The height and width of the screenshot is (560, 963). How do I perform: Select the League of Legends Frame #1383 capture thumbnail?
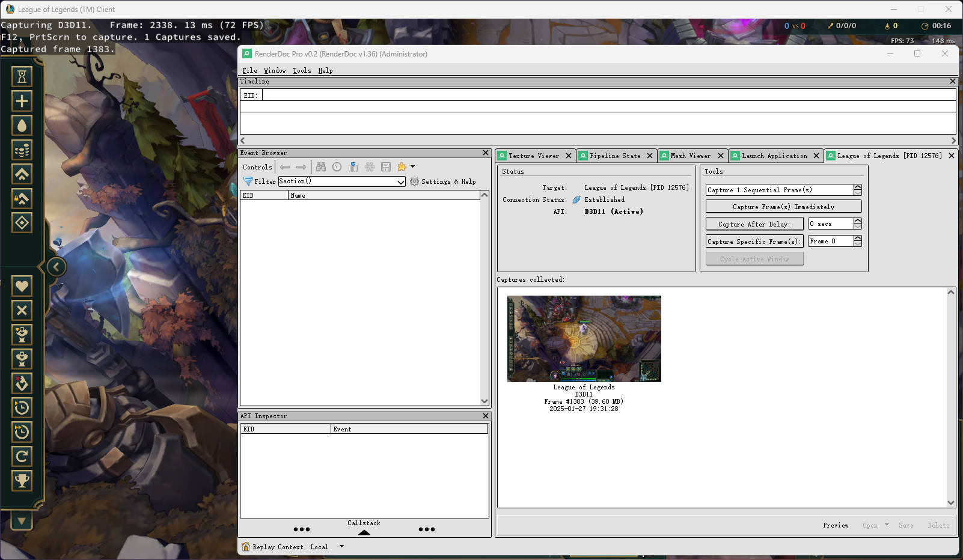[x=584, y=338]
